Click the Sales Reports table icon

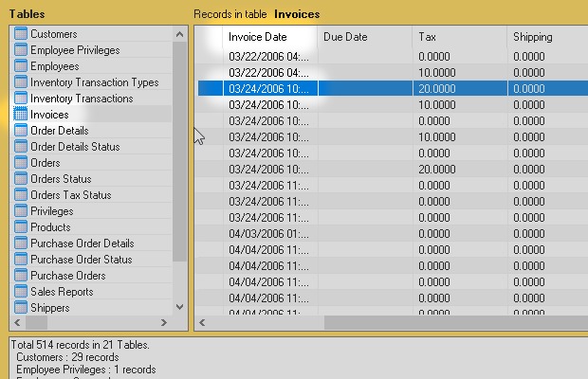(21, 292)
